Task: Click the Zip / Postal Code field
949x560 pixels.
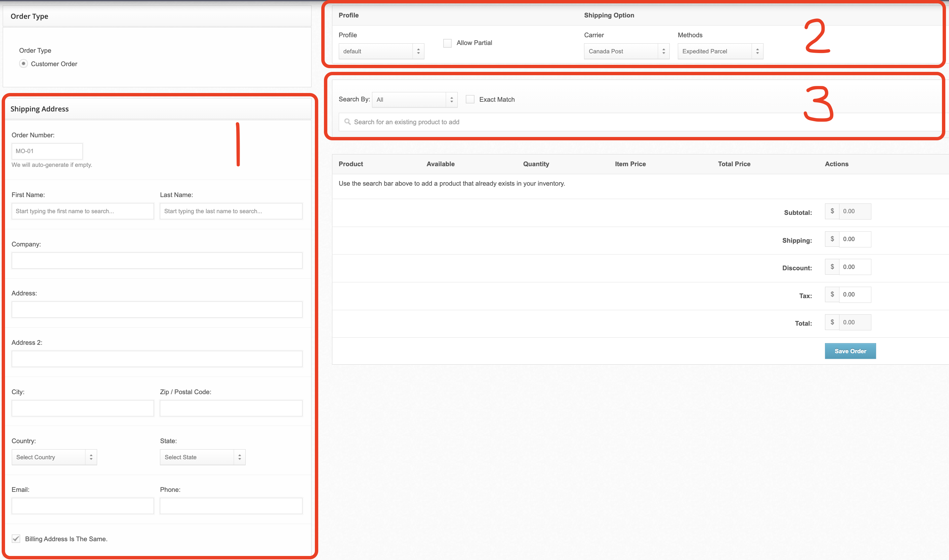Action: [x=231, y=408]
